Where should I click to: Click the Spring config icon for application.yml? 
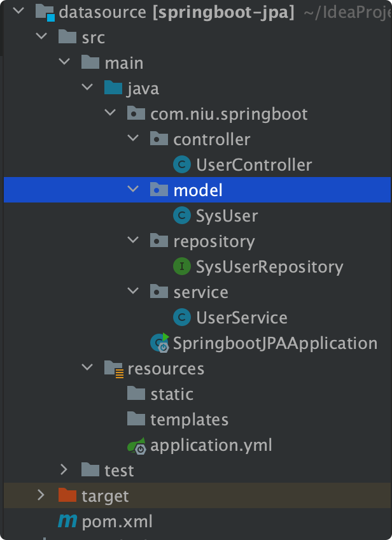(137, 445)
